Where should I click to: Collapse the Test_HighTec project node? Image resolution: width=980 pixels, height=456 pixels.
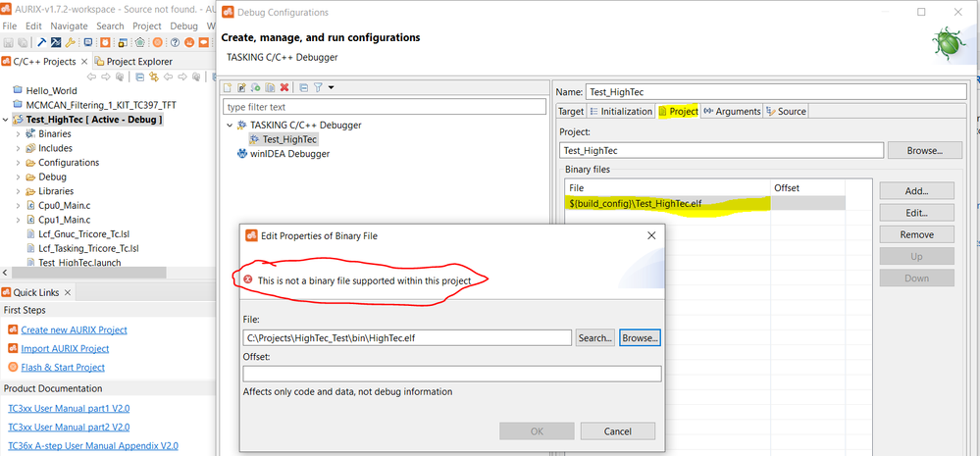tap(6, 120)
